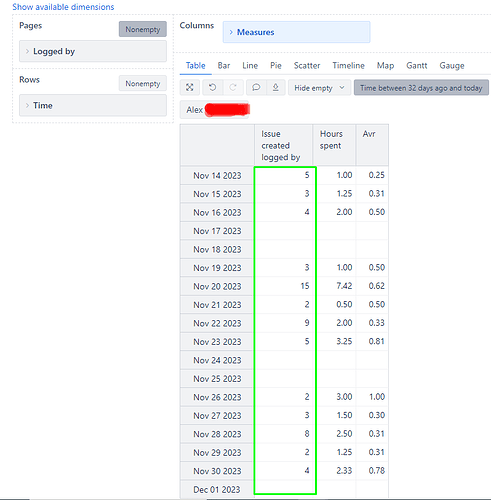Click the export download icon
The height and width of the screenshot is (500, 491).
[x=275, y=88]
